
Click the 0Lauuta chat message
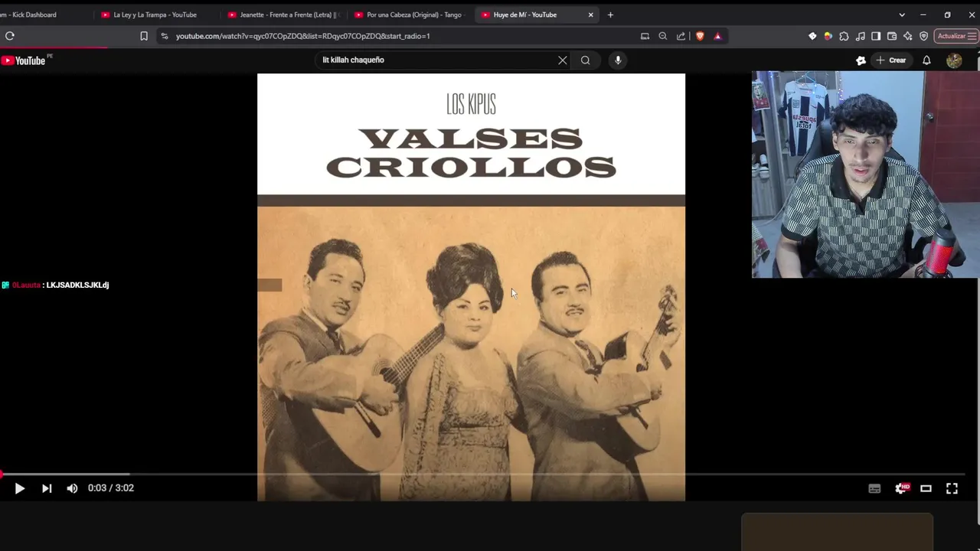55,285
